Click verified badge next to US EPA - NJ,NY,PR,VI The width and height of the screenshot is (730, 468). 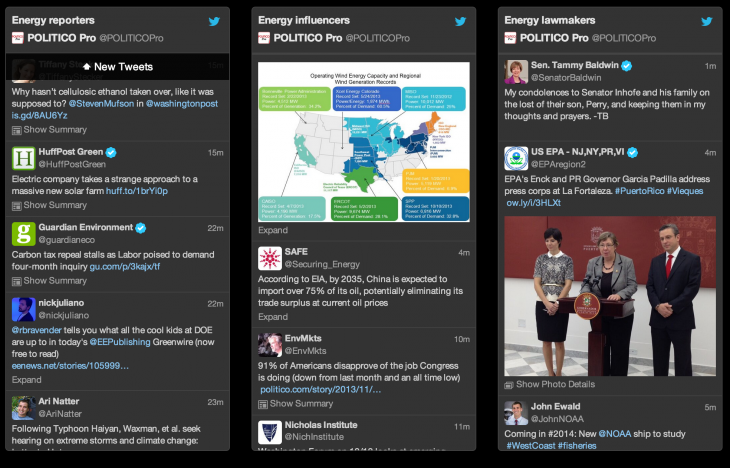(632, 152)
